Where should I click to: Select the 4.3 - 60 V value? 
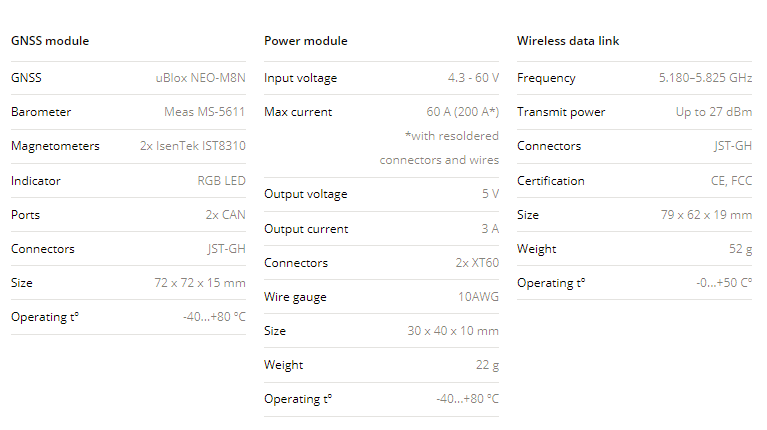tap(473, 78)
